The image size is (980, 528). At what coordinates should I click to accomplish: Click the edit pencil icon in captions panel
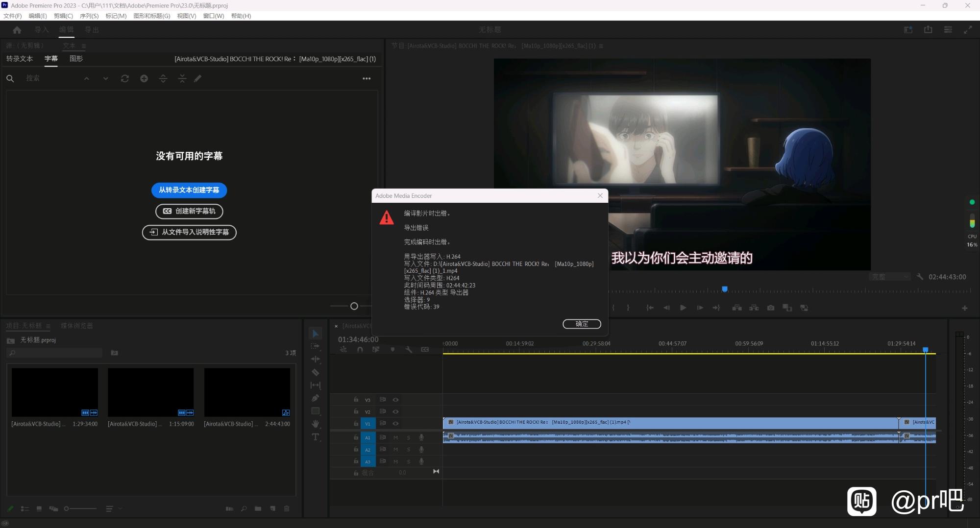pyautogui.click(x=198, y=78)
